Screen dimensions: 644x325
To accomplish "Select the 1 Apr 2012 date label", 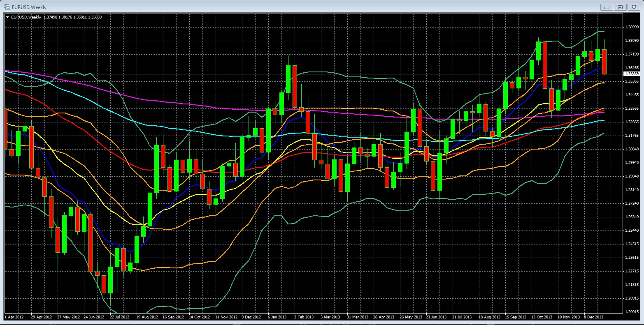I will click(14, 317).
